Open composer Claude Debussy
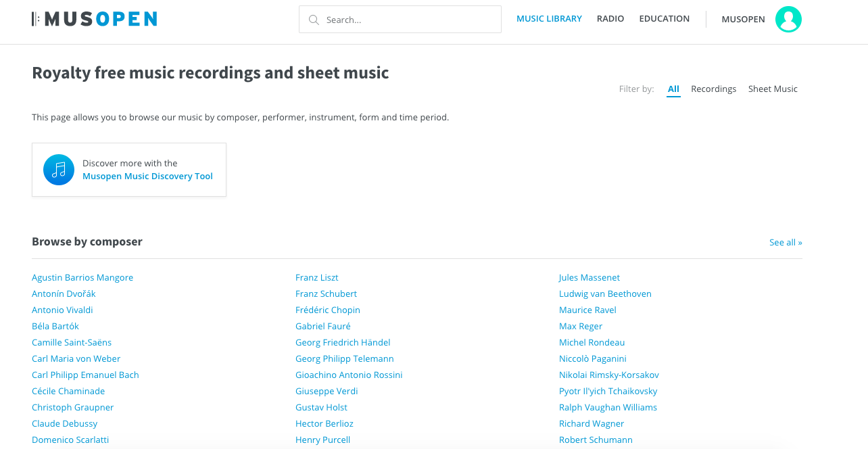868x449 pixels. tap(64, 424)
